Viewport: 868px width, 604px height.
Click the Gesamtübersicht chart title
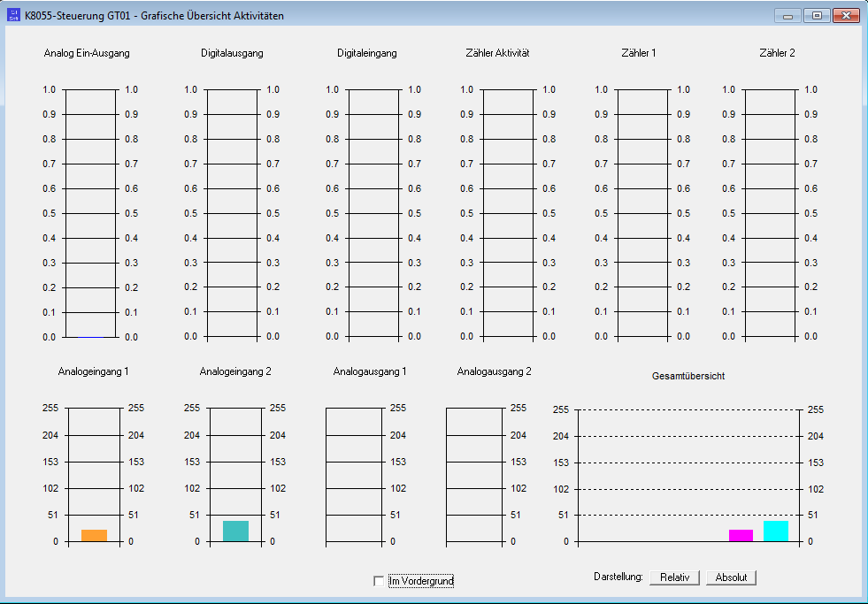pyautogui.click(x=688, y=376)
